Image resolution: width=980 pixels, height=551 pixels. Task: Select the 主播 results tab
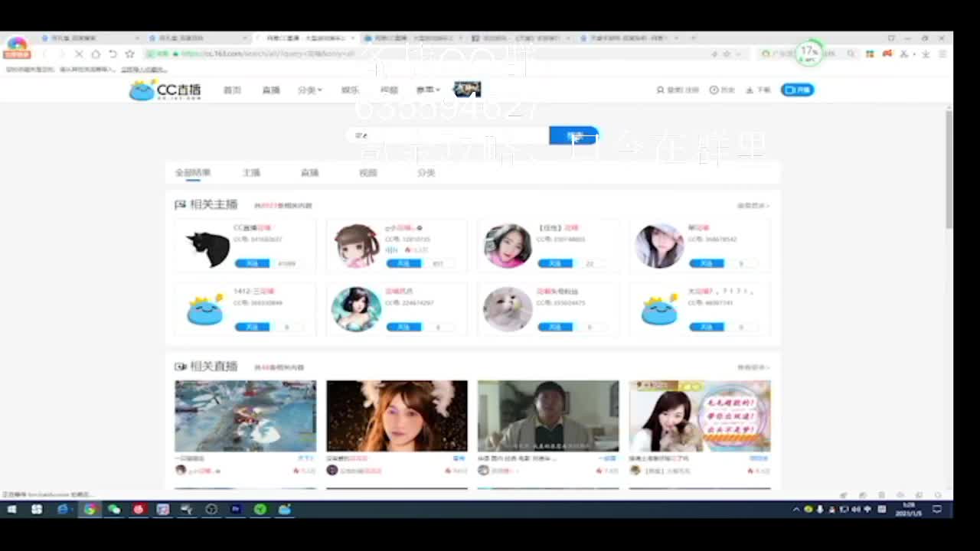pyautogui.click(x=252, y=173)
